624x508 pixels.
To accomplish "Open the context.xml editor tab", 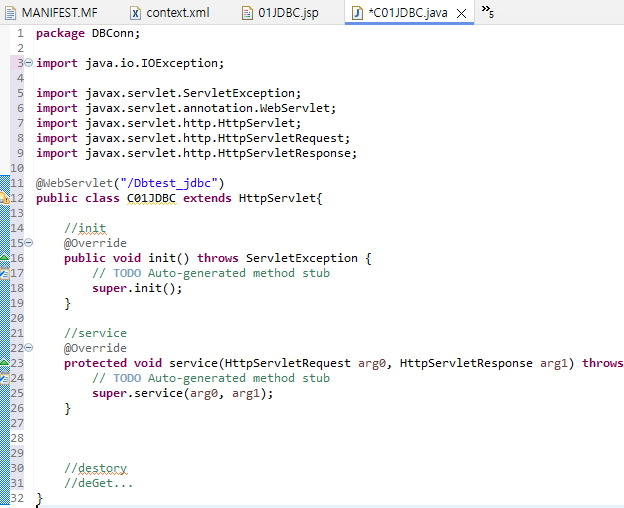I will [170, 13].
